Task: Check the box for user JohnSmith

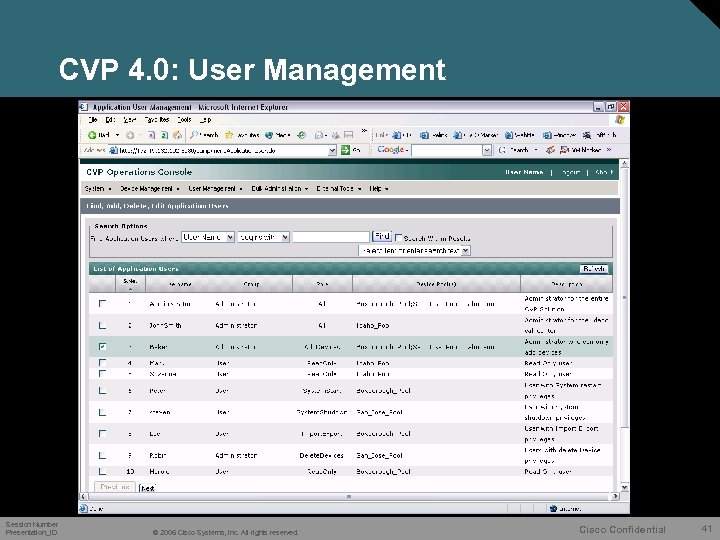Action: (102, 325)
